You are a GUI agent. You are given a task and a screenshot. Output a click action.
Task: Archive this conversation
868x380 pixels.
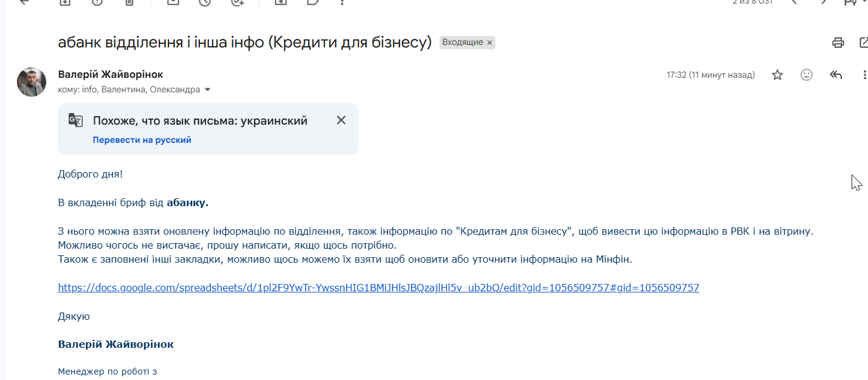[x=65, y=2]
